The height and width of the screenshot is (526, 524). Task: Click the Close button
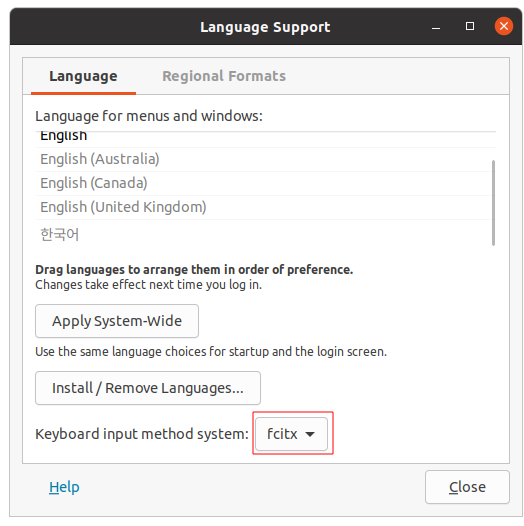467,487
